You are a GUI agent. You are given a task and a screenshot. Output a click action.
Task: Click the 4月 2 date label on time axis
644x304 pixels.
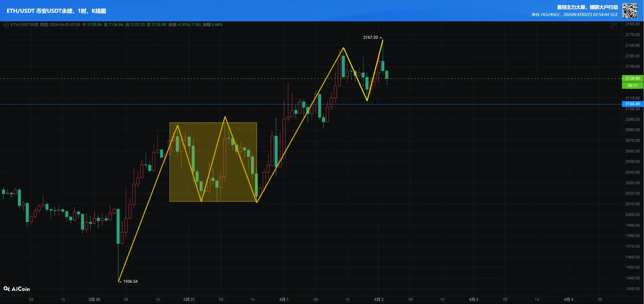[379, 299]
